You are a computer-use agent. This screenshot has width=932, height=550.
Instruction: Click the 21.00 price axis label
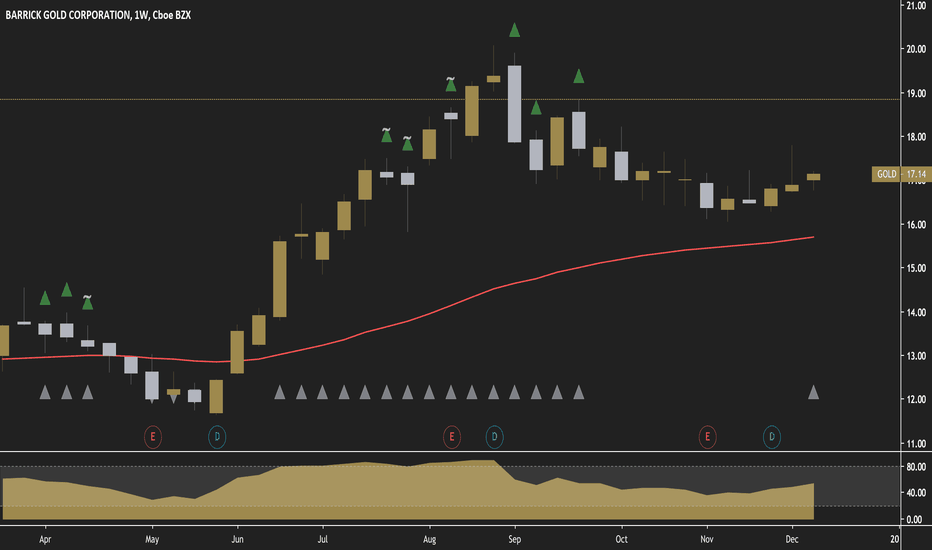(x=916, y=5)
